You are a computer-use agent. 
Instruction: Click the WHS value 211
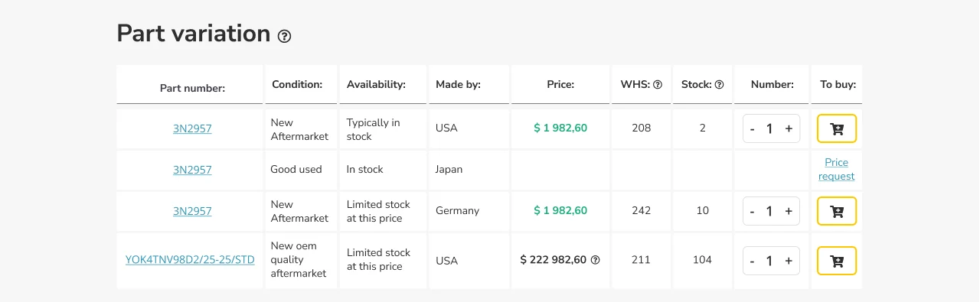click(x=641, y=260)
